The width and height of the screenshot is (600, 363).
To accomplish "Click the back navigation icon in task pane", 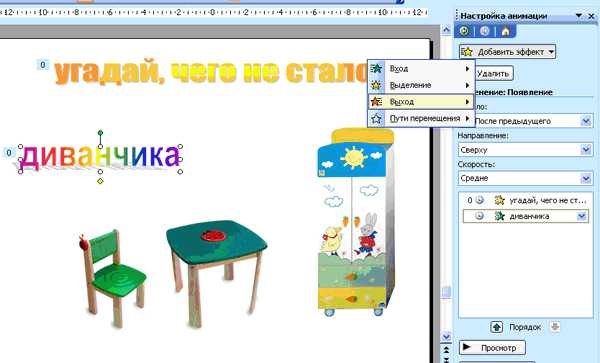I will point(465,31).
